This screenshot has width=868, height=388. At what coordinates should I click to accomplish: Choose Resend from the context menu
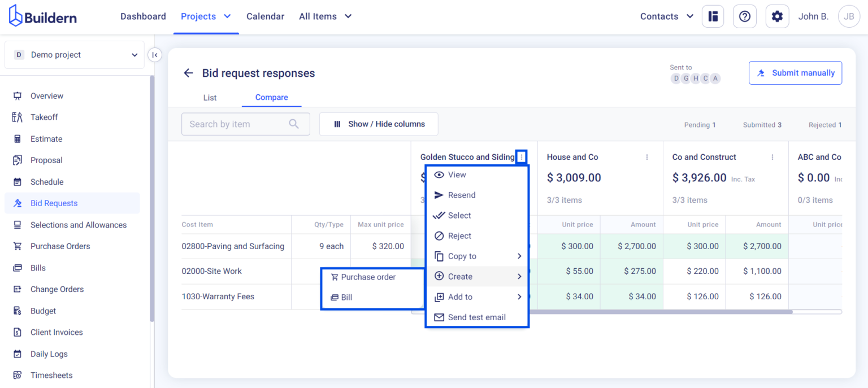click(x=478, y=195)
